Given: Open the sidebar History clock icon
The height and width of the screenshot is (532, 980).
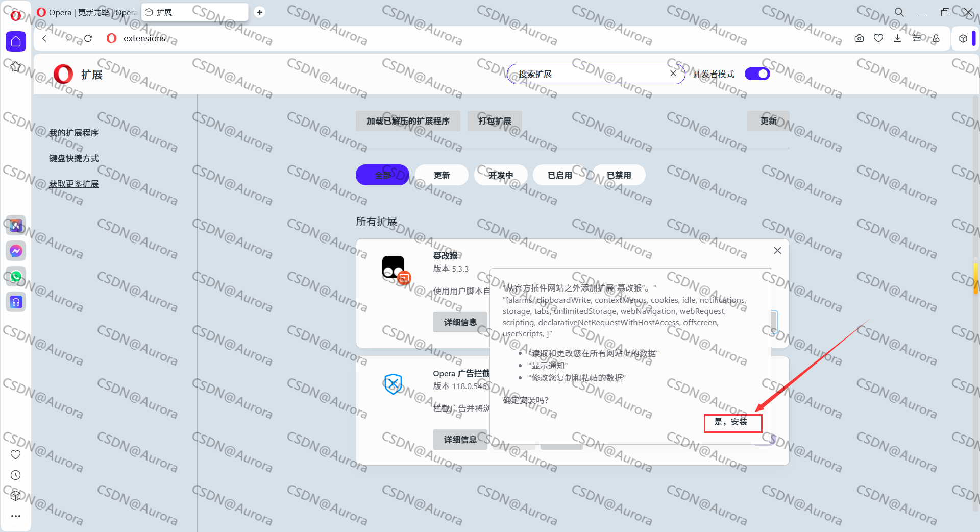Looking at the screenshot, I should (16, 475).
